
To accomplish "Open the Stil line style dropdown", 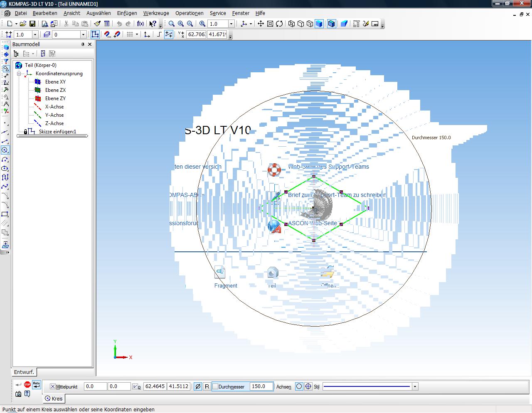I will click(x=415, y=386).
